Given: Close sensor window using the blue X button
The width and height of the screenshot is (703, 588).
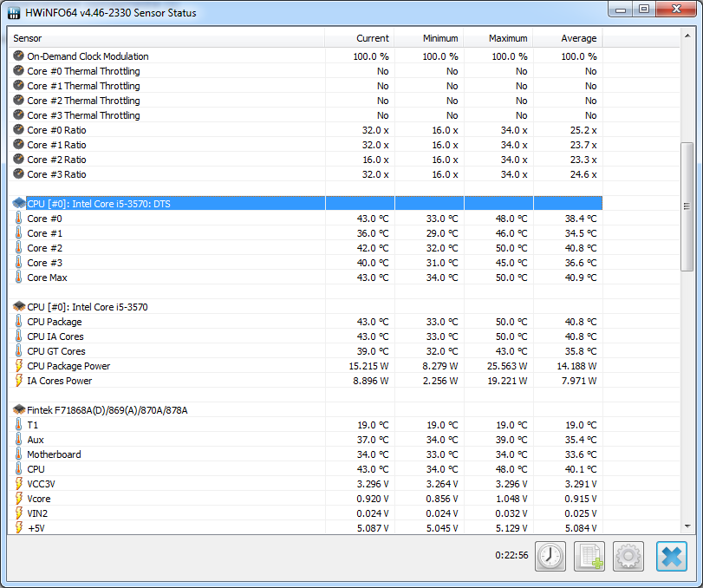Looking at the screenshot, I should (671, 556).
